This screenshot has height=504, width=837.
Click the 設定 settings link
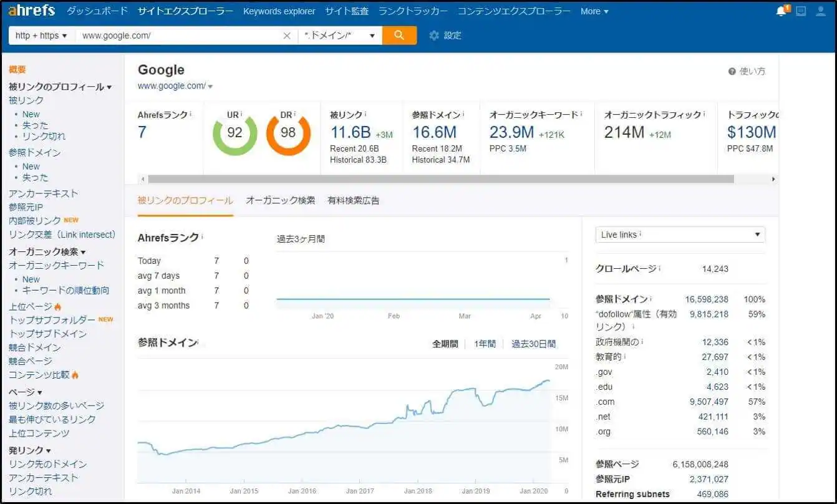(x=452, y=36)
